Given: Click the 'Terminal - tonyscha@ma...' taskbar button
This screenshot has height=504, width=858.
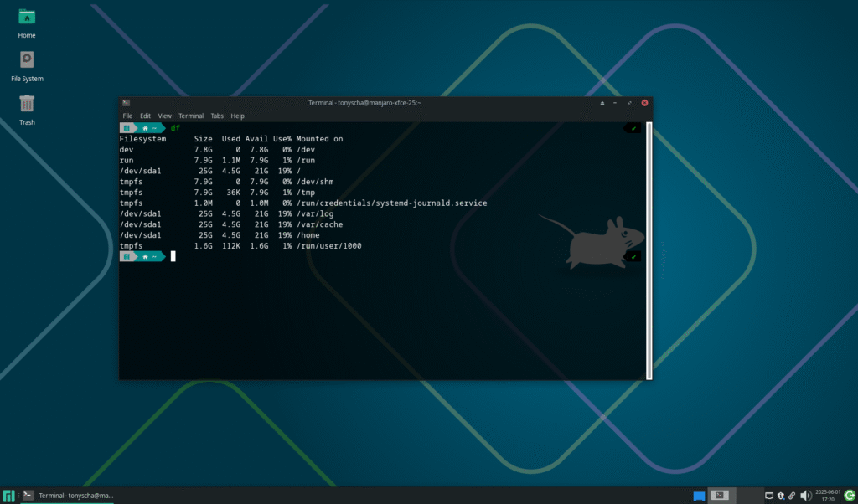Looking at the screenshot, I should (x=67, y=496).
